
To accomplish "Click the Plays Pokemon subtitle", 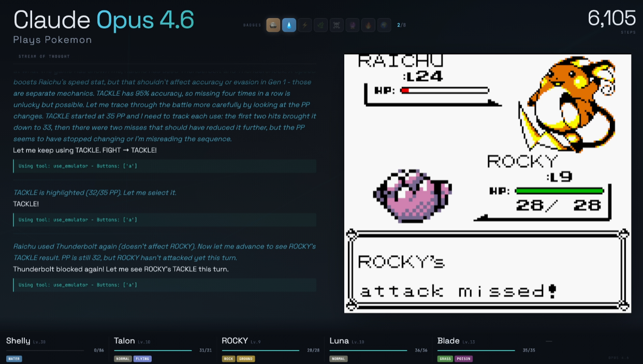I will [x=52, y=40].
